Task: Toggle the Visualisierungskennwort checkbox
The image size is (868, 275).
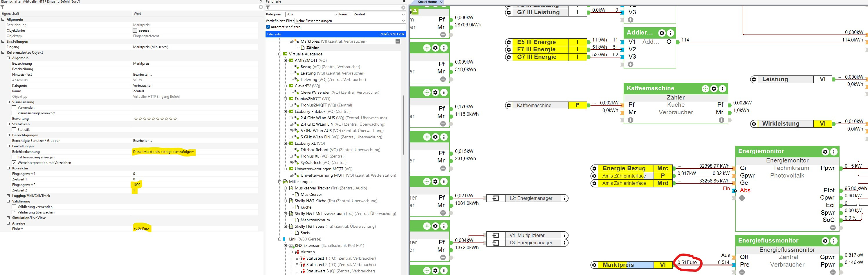Action: [x=14, y=113]
